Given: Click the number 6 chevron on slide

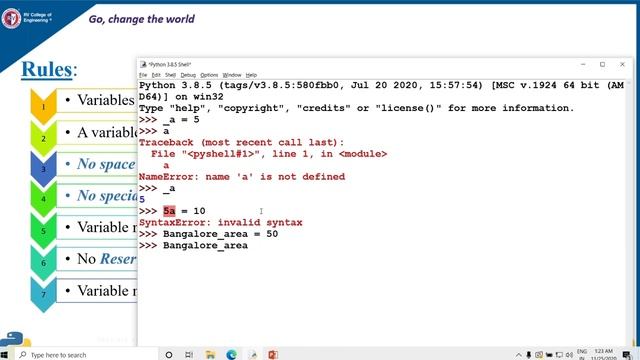Looking at the screenshot, I should 43,263.
